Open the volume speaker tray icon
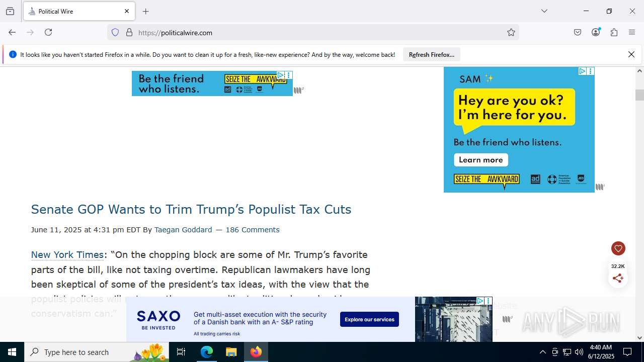Screen dimensions: 644x362 [579, 352]
